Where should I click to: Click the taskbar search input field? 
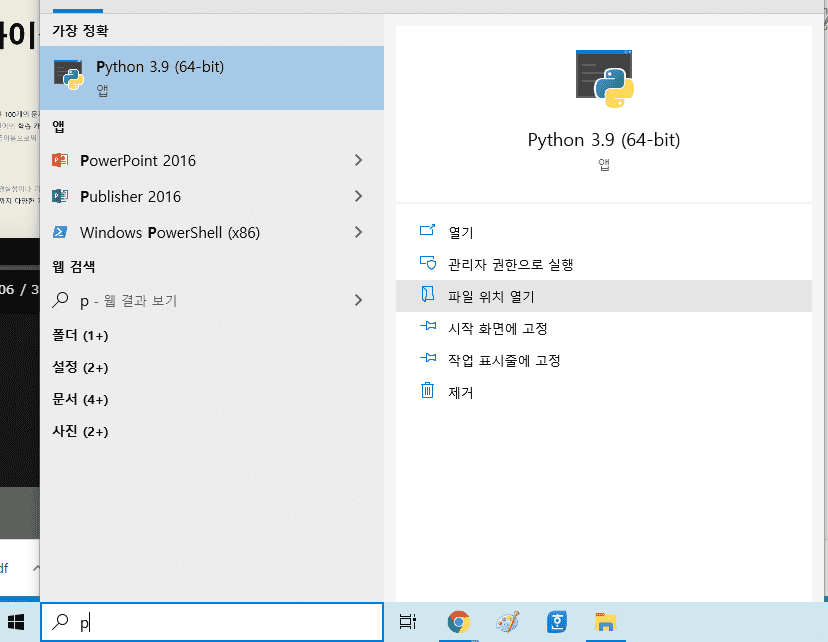coord(212,622)
